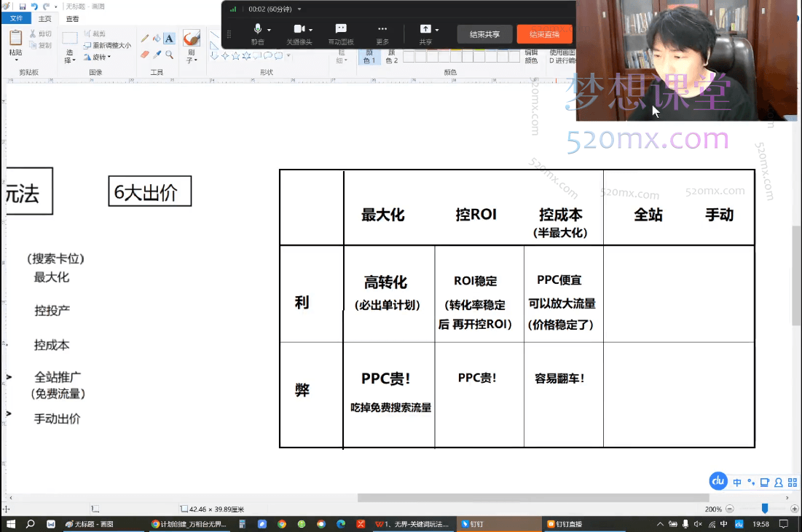
Task: Select the Pencil tool in Paint
Action: point(145,38)
